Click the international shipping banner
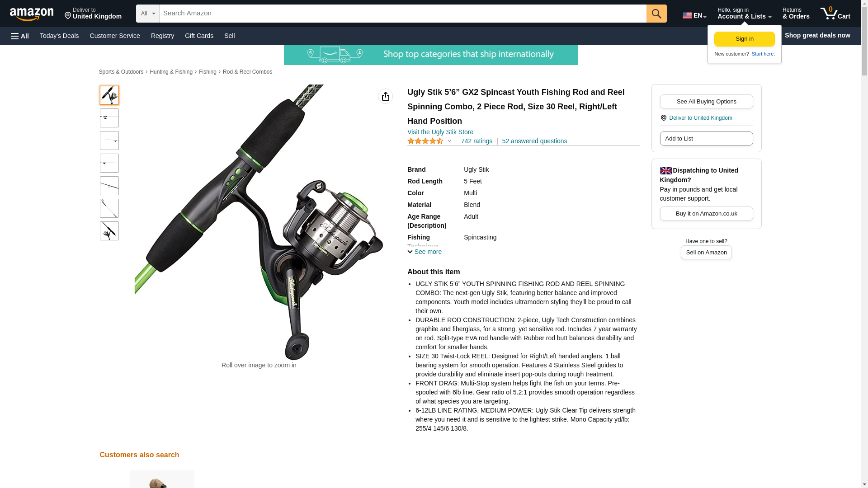Image resolution: width=868 pixels, height=488 pixels. click(x=430, y=55)
